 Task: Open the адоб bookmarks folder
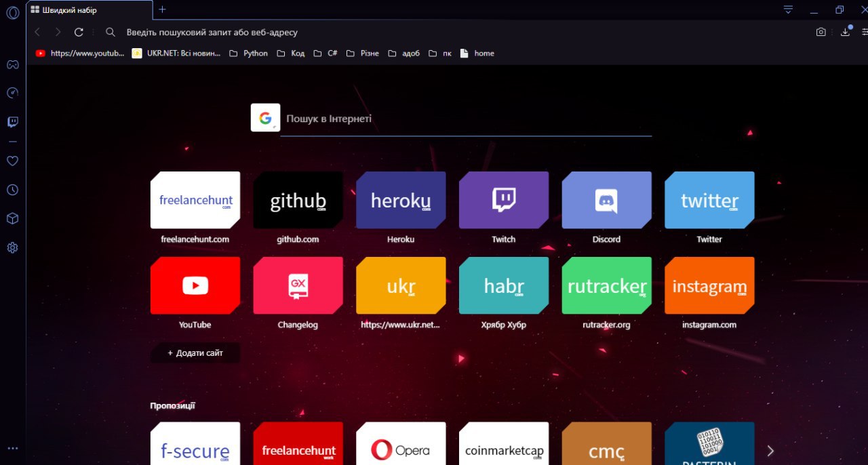(x=404, y=54)
